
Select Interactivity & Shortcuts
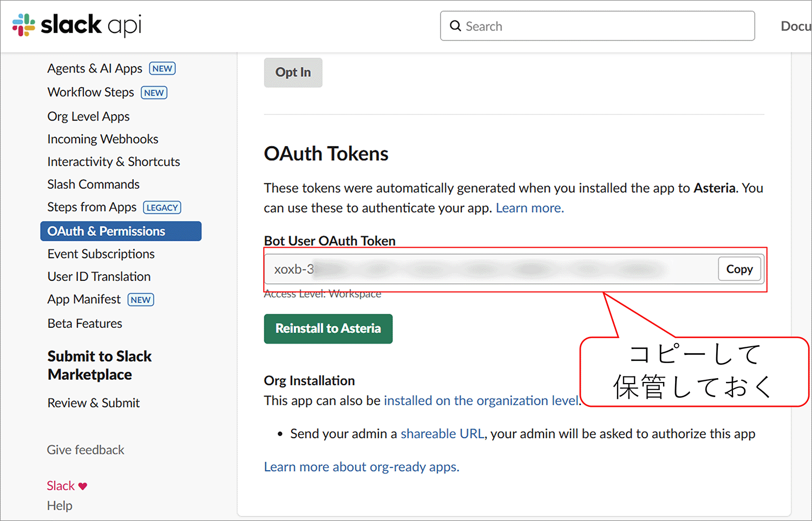[x=114, y=162]
